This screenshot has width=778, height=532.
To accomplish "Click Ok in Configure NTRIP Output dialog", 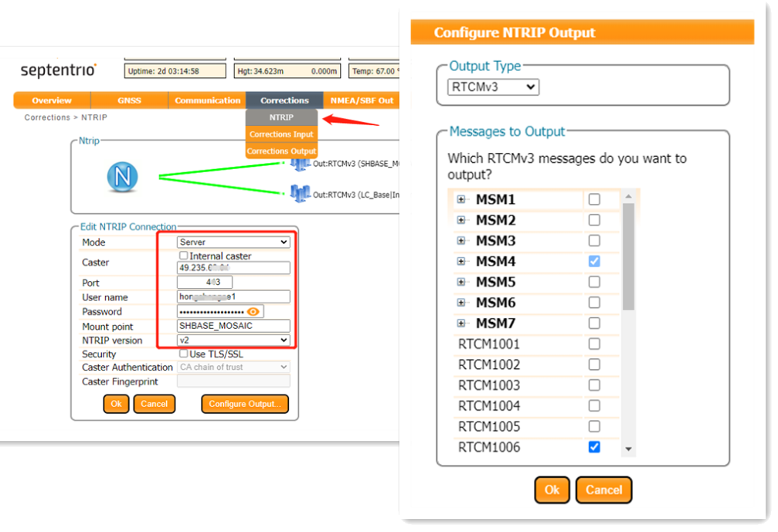I will 552,490.
